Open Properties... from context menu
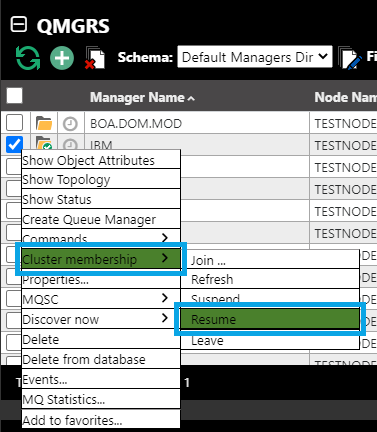Screen dimensions: 377x432 101,280
